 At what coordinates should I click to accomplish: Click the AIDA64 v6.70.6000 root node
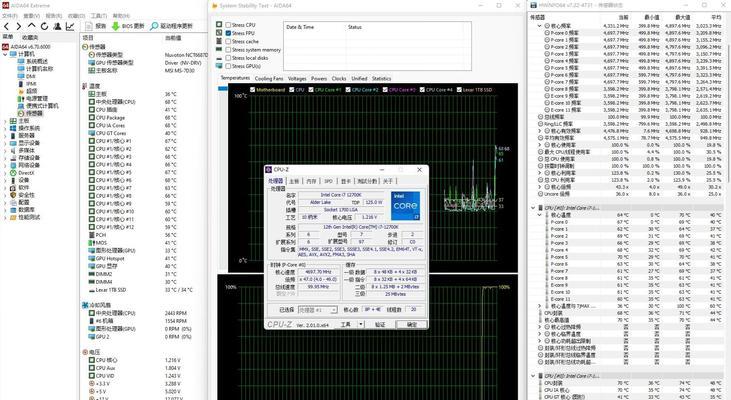27,47
